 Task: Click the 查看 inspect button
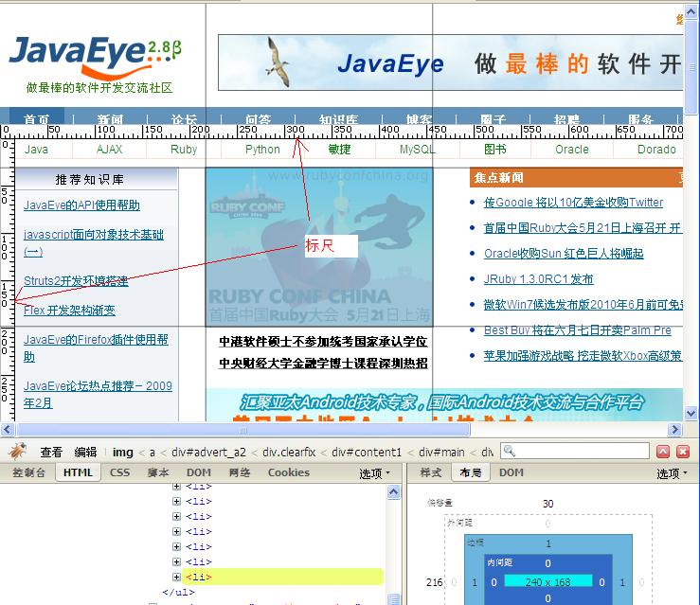(51, 452)
